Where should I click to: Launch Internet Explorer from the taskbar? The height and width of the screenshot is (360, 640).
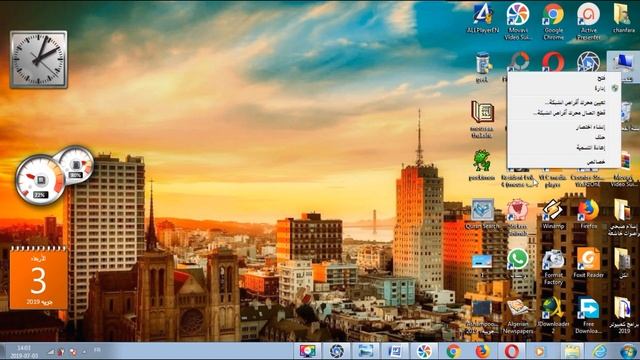coord(600,351)
